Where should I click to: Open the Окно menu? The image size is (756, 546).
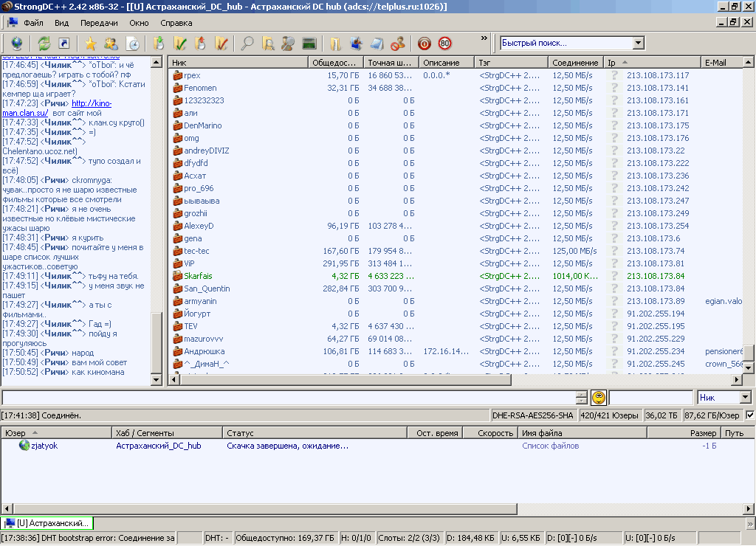pyautogui.click(x=139, y=23)
